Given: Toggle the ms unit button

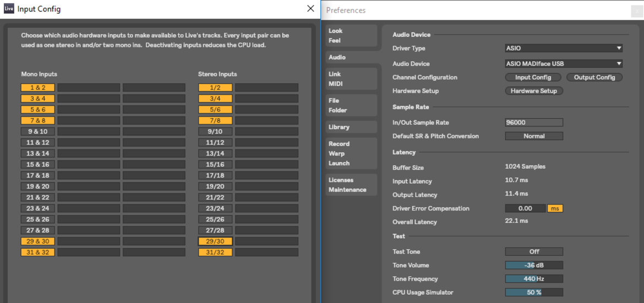Looking at the screenshot, I should 555,208.
